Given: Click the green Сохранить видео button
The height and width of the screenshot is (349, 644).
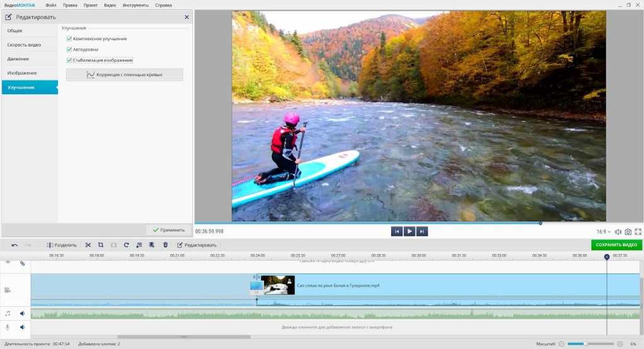Looking at the screenshot, I should pyautogui.click(x=616, y=245).
